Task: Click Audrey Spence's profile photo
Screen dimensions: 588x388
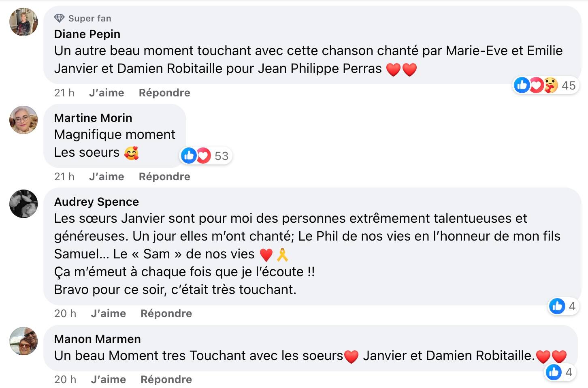Action: 23,204
